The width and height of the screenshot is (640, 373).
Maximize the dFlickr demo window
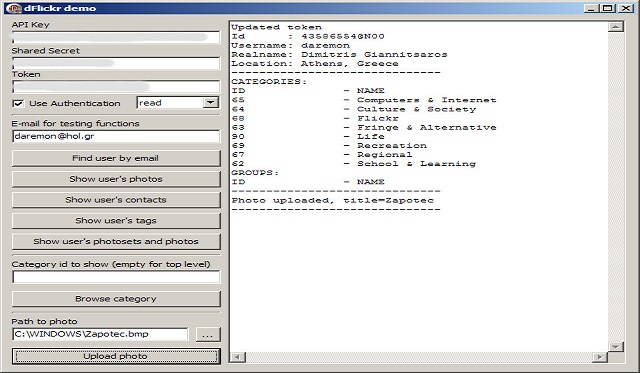click(608, 8)
